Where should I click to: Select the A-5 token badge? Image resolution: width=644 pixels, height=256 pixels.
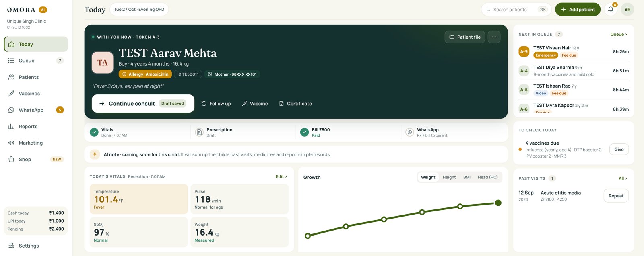pos(524,90)
